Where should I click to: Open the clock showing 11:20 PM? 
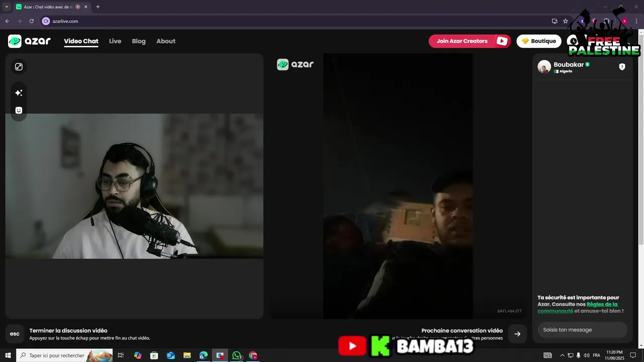615,355
